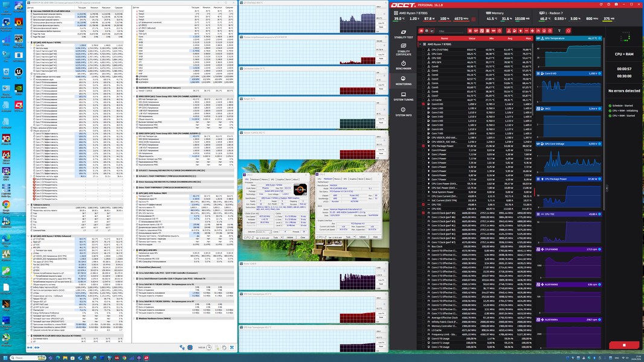Collapse HWiNFO Windows Hardware Errors (WHEA) group
The height and width of the screenshot is (362, 644).
134,319
